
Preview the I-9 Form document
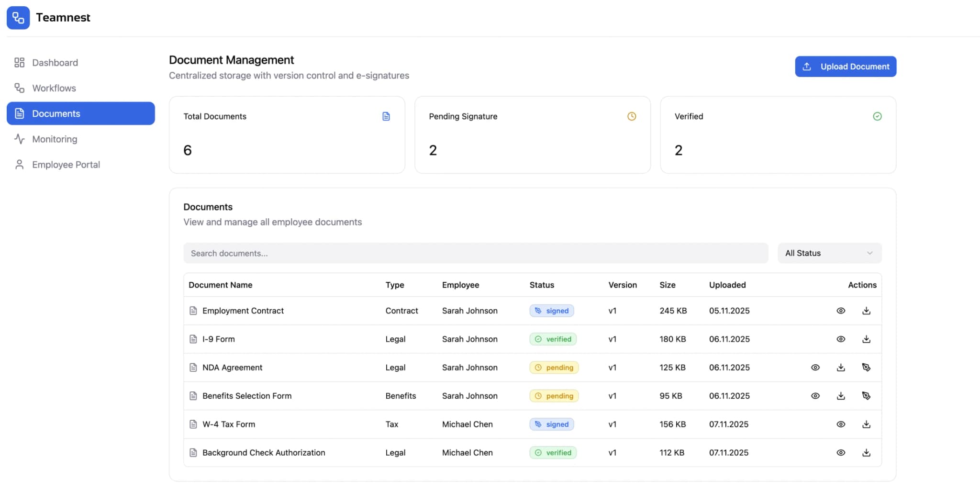pyautogui.click(x=841, y=339)
